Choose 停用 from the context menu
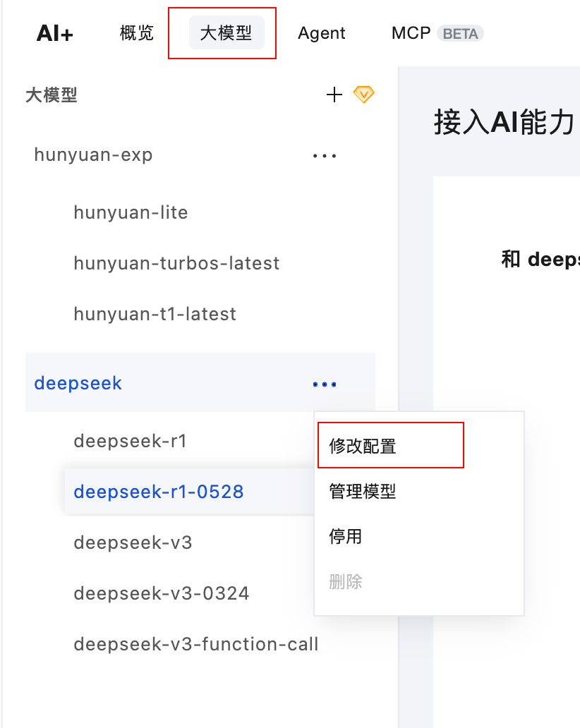580x728 pixels. pos(345,536)
